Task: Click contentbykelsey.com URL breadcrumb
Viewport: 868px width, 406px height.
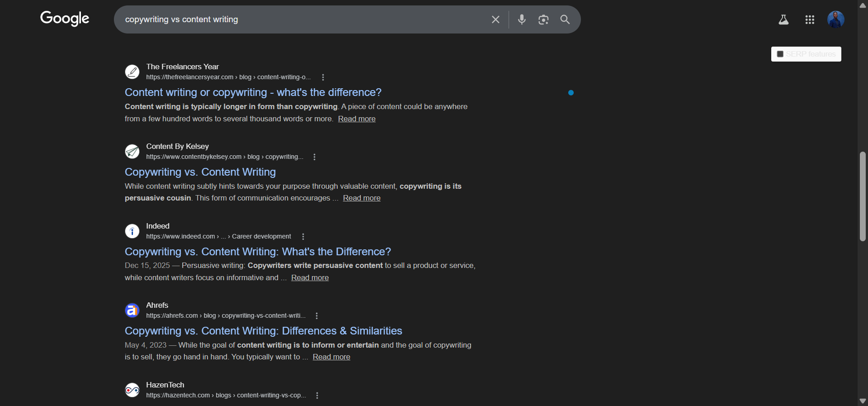Action: [225, 157]
